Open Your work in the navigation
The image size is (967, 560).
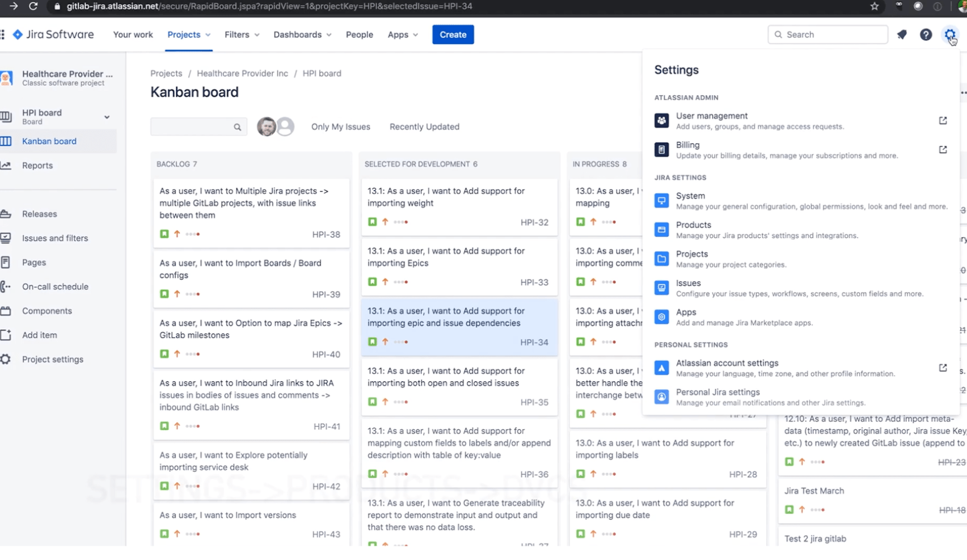(133, 35)
